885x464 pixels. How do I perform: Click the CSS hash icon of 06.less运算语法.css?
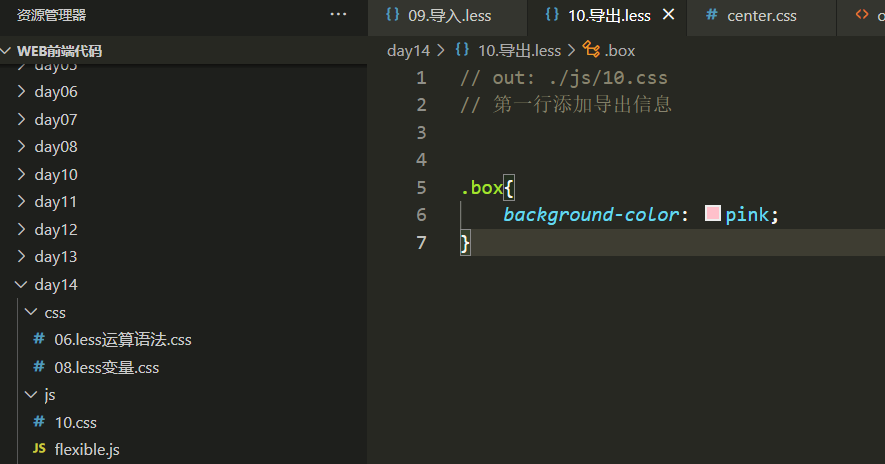click(39, 339)
